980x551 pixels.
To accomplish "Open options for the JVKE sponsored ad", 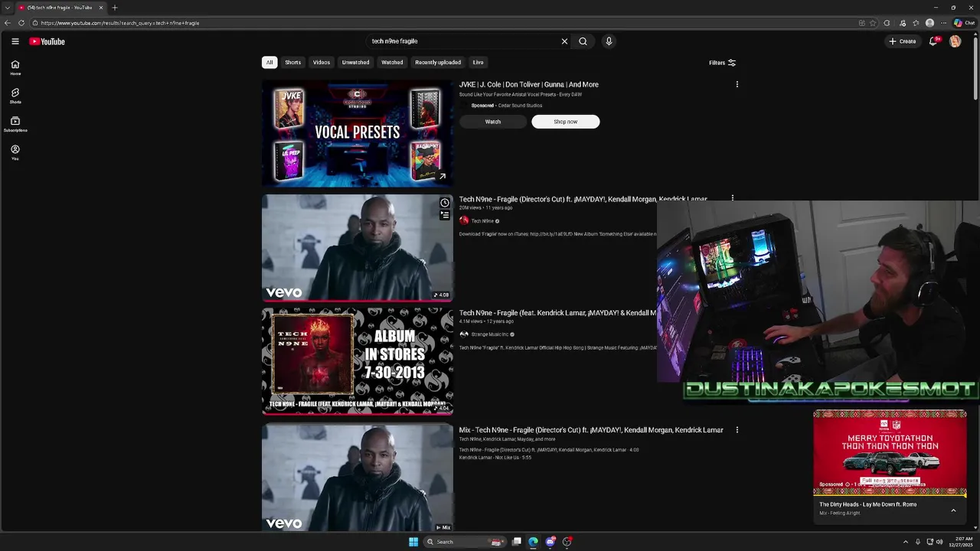I will pos(737,84).
